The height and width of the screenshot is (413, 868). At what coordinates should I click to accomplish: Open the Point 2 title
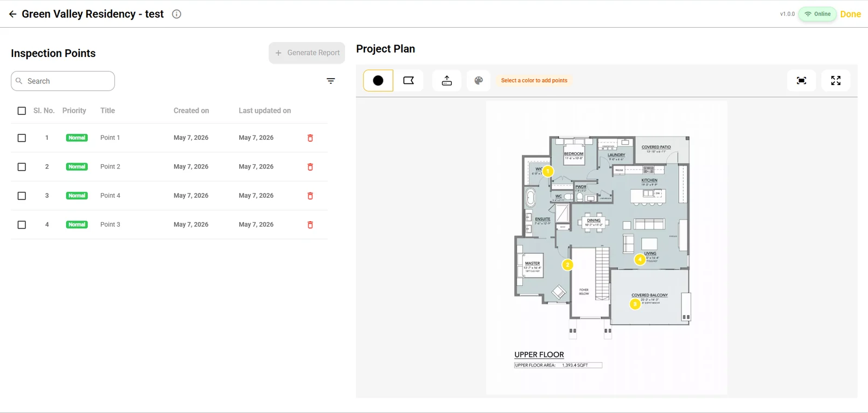[x=110, y=166]
